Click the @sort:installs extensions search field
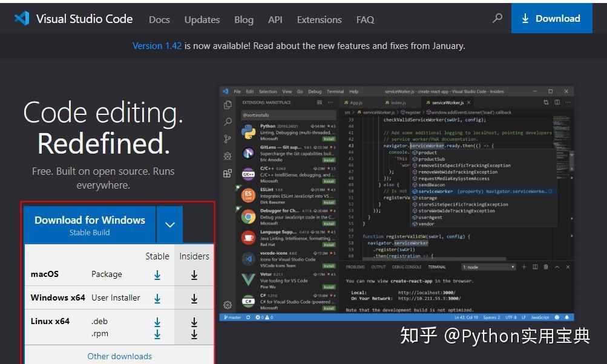 point(289,115)
